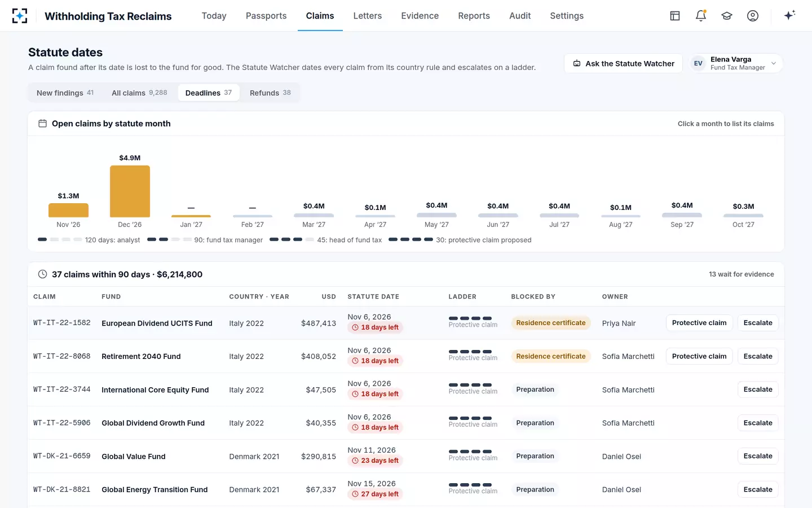Click Residence certificate tag for Priya Nair row
The width and height of the screenshot is (812, 508).
click(x=551, y=323)
